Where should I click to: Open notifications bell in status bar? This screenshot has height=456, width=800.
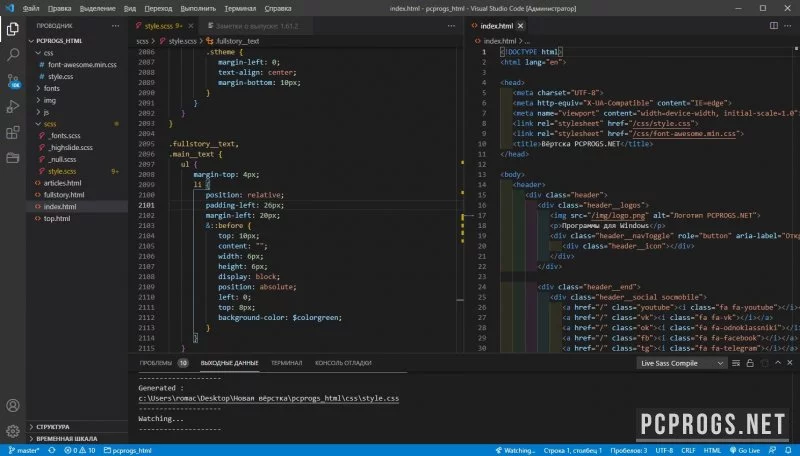coord(788,450)
